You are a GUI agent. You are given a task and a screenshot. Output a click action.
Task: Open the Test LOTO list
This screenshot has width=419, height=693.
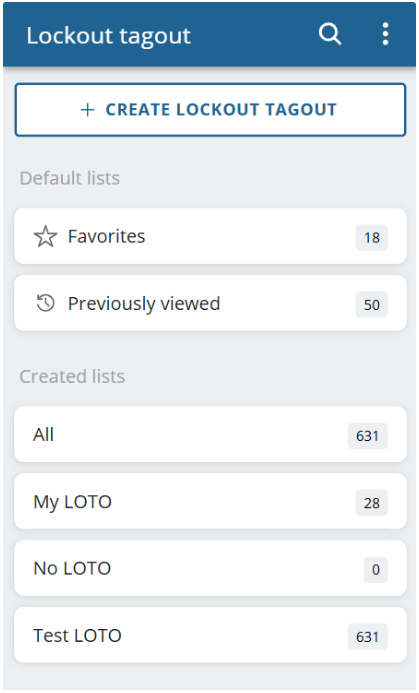pyautogui.click(x=210, y=636)
